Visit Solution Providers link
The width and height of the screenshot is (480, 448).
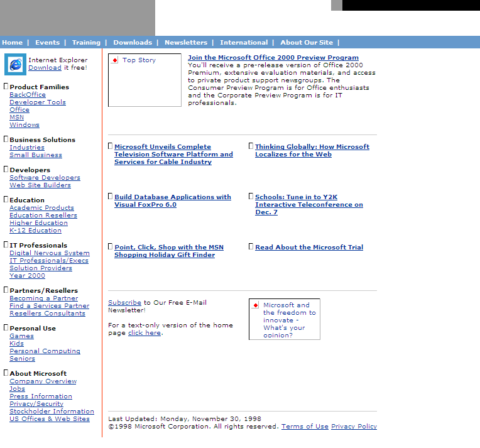tap(41, 268)
